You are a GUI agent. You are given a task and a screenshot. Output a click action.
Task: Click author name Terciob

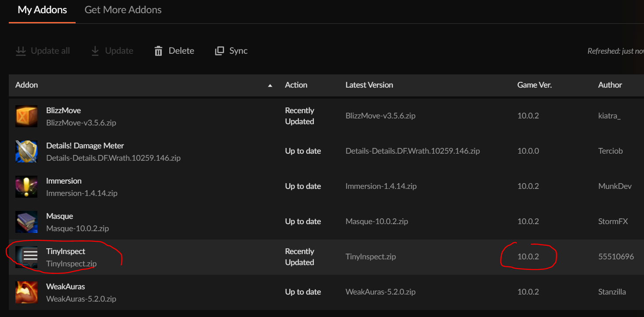610,151
